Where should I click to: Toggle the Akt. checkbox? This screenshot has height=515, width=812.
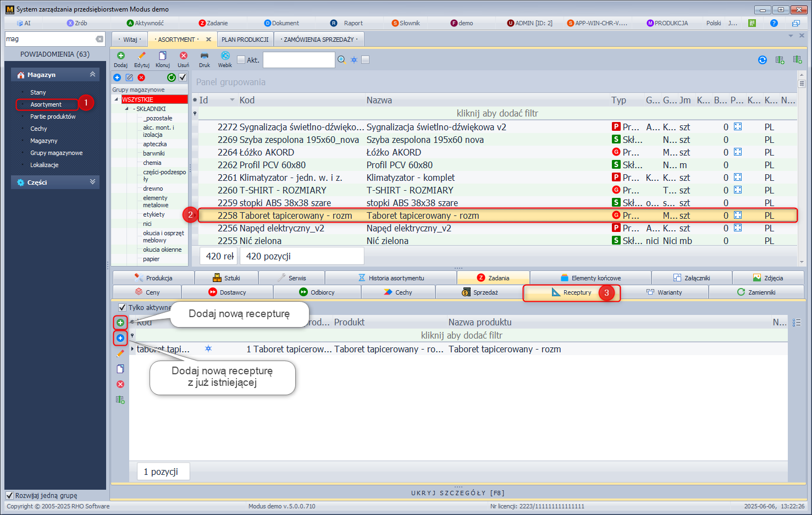pos(241,60)
